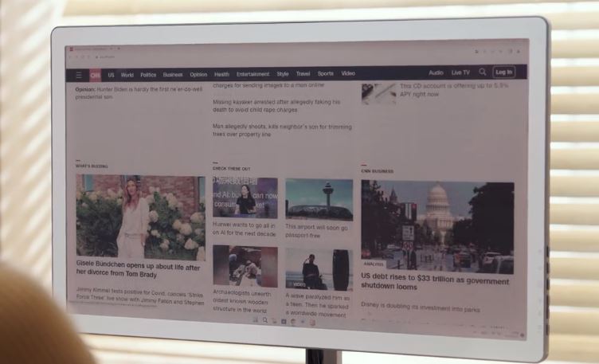Viewport: 599px width, 364px height.
Task: Click the Audio link in header
Action: (436, 72)
